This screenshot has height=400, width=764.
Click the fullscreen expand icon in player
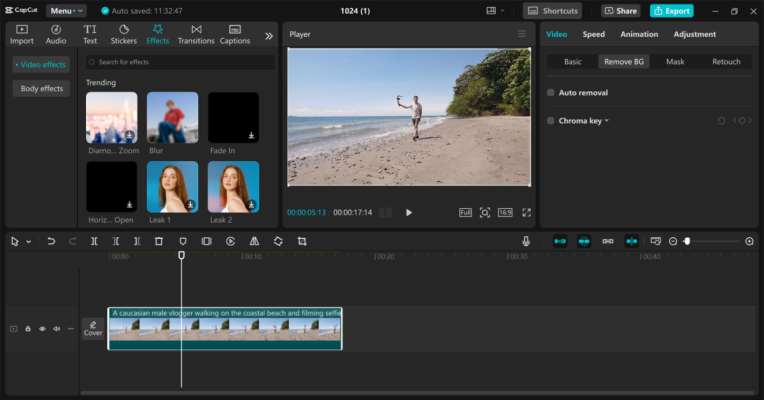(x=527, y=212)
